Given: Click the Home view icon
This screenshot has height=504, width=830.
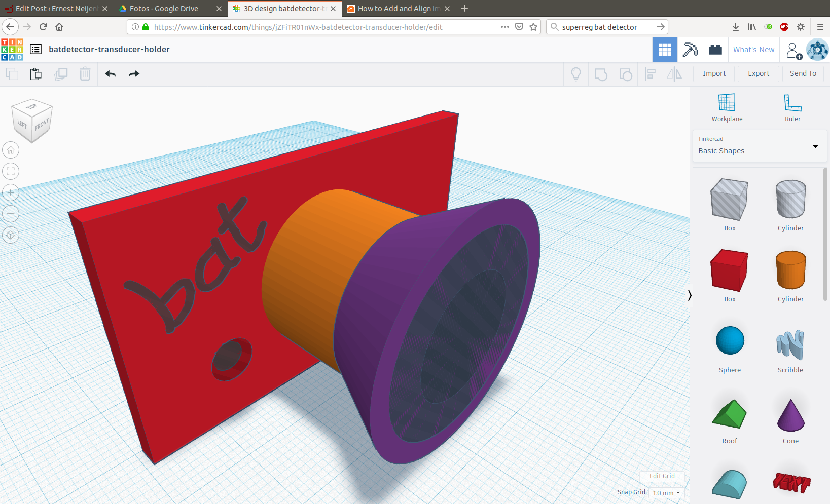Looking at the screenshot, I should coord(11,150).
